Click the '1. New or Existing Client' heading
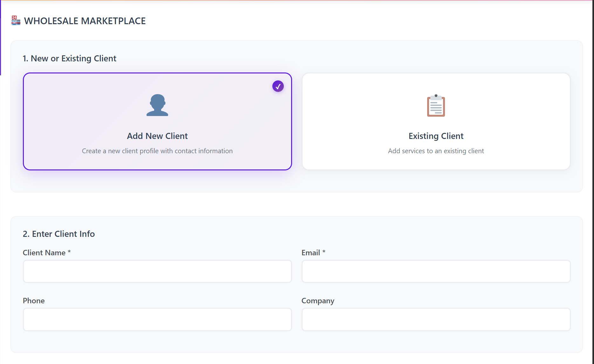This screenshot has width=594, height=364. tap(69, 58)
